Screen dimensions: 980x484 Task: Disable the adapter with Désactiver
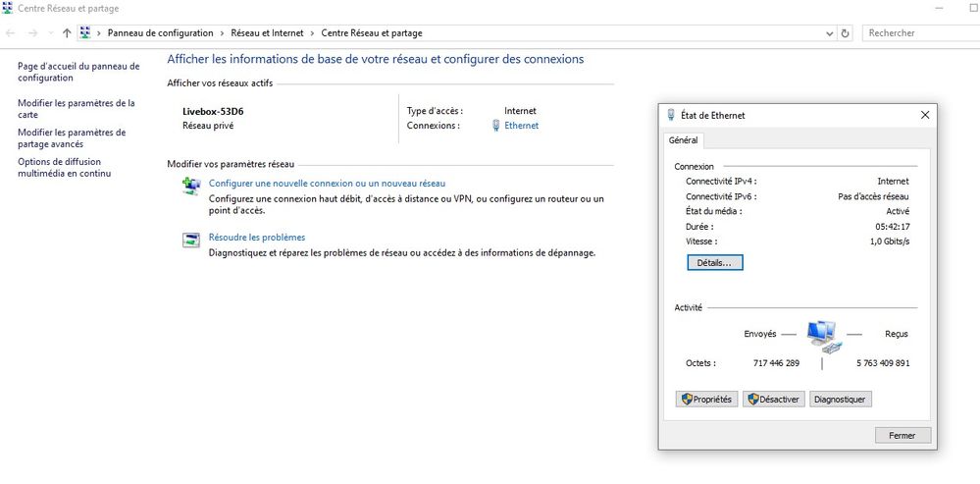tap(773, 400)
